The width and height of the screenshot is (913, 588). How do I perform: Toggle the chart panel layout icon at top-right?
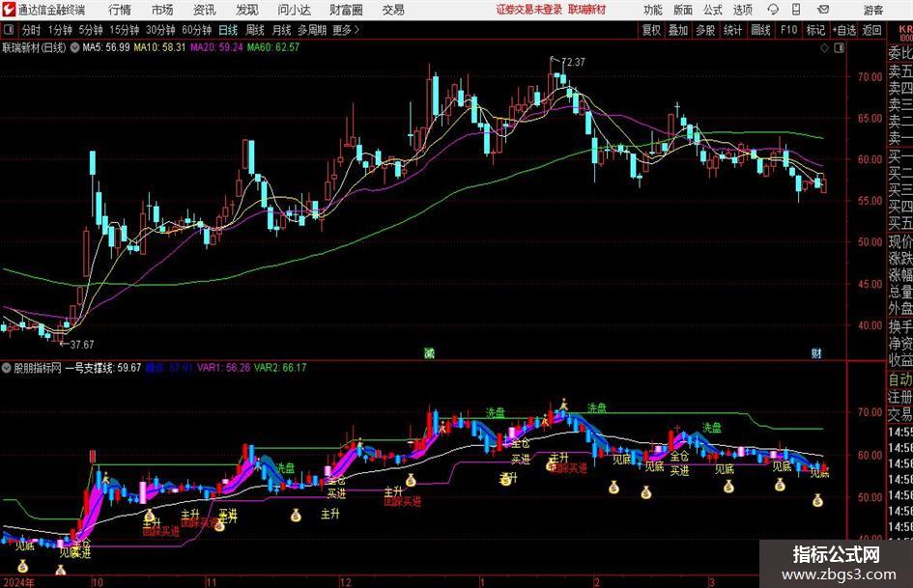click(x=839, y=48)
